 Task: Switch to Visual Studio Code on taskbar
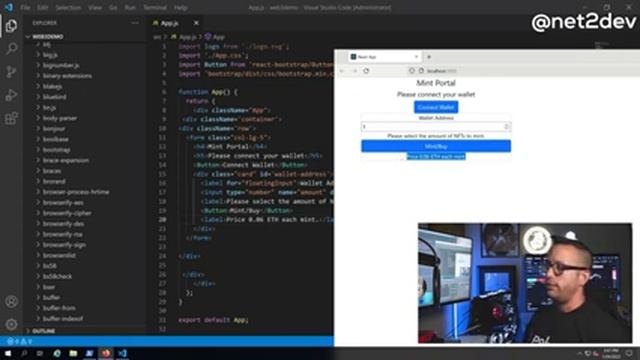click(x=122, y=353)
